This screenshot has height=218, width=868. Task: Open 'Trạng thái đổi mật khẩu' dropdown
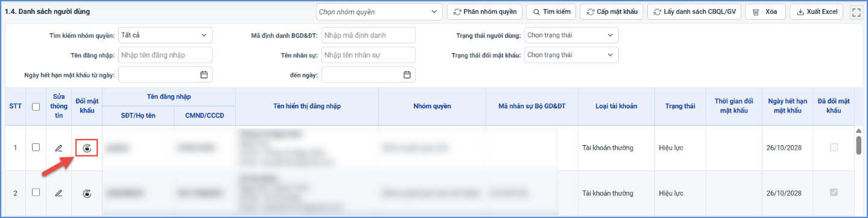tap(571, 55)
